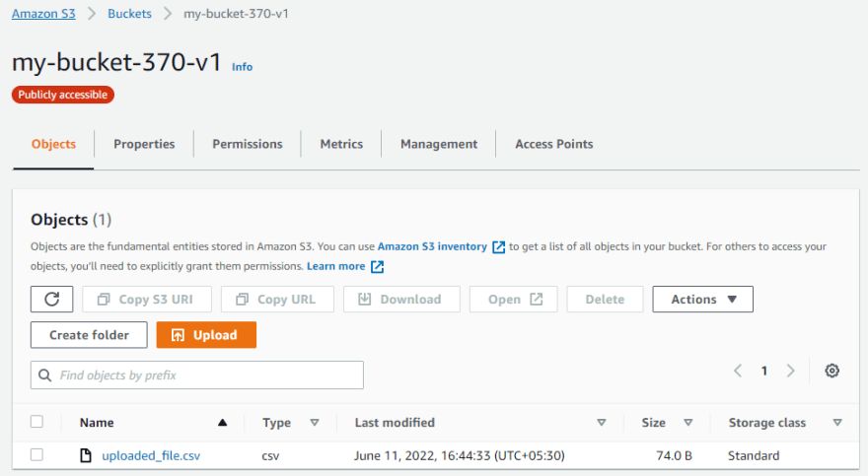Screen dimensions: 868x476
Task: Click the search magnifier icon
Action: click(44, 375)
